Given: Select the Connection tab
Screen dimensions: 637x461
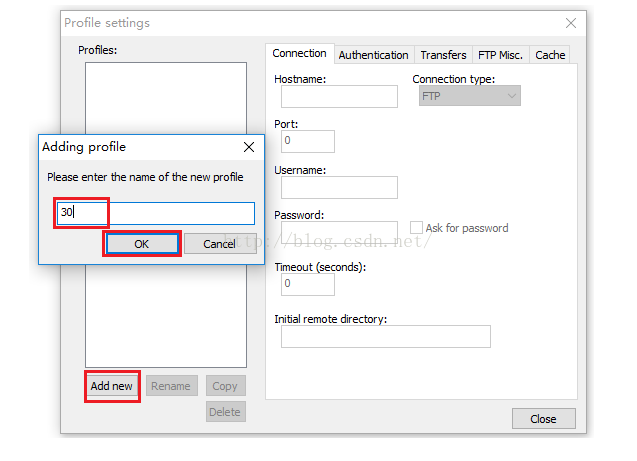Looking at the screenshot, I should 300,54.
